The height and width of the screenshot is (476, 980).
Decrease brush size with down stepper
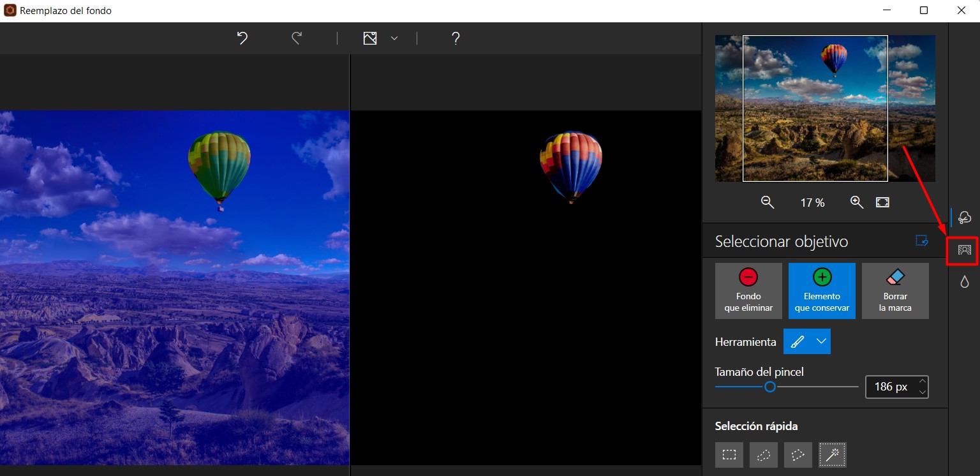[922, 392]
